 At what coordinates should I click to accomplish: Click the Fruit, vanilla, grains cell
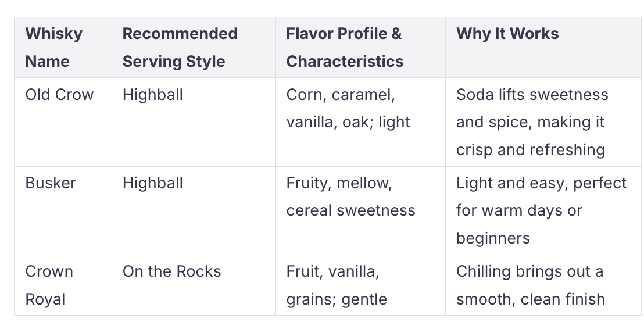pyautogui.click(x=360, y=285)
